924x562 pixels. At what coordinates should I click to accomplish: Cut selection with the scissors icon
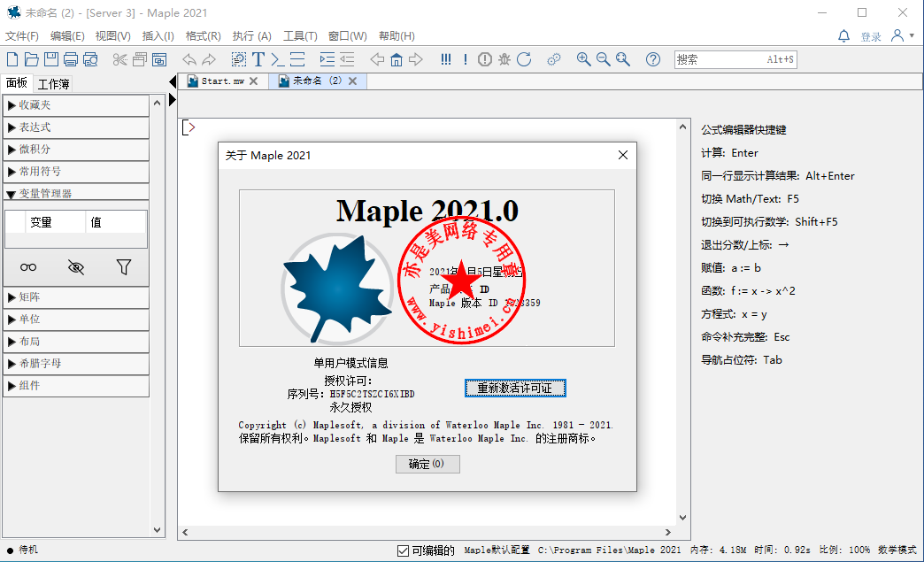pos(119,59)
